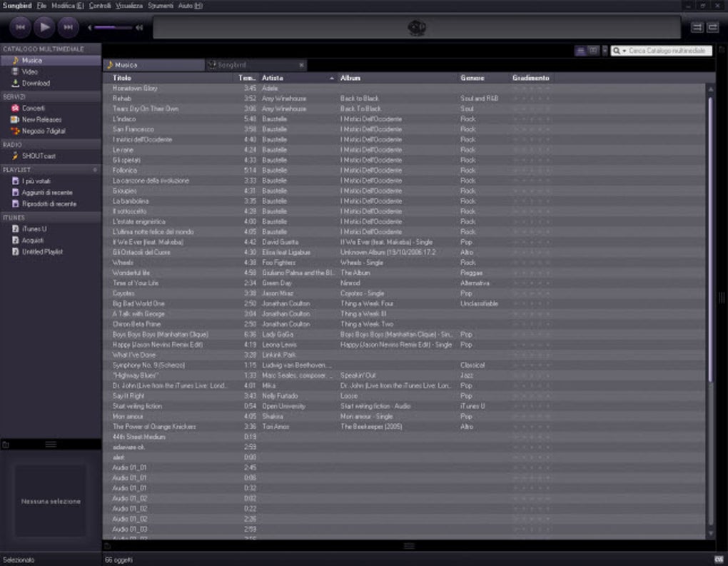Open Musica in the sidebar catalog

tap(50, 61)
